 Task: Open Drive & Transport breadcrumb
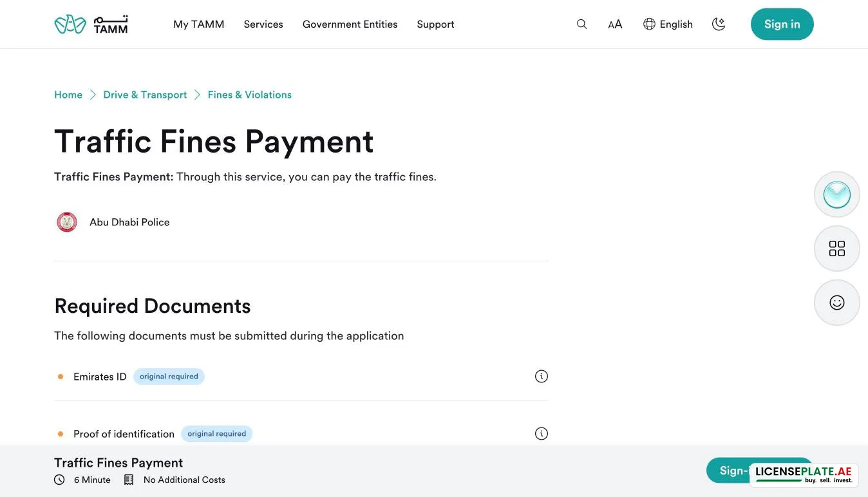click(145, 95)
